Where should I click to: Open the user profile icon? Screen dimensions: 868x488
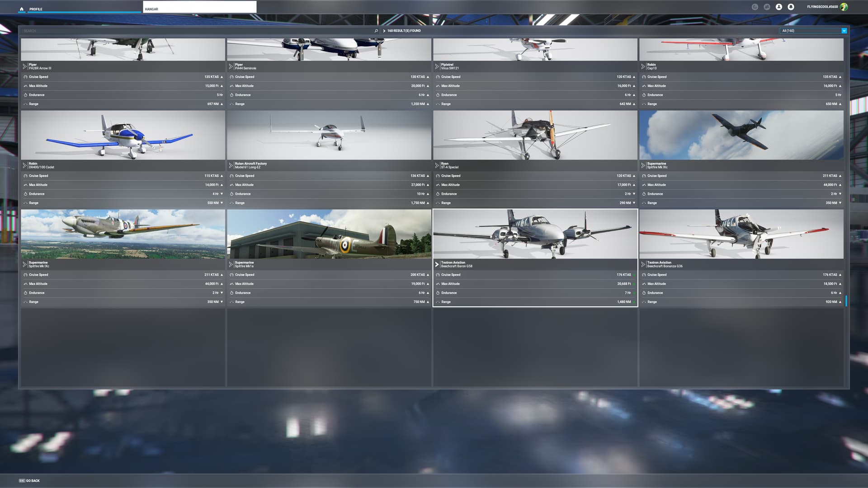pos(779,7)
